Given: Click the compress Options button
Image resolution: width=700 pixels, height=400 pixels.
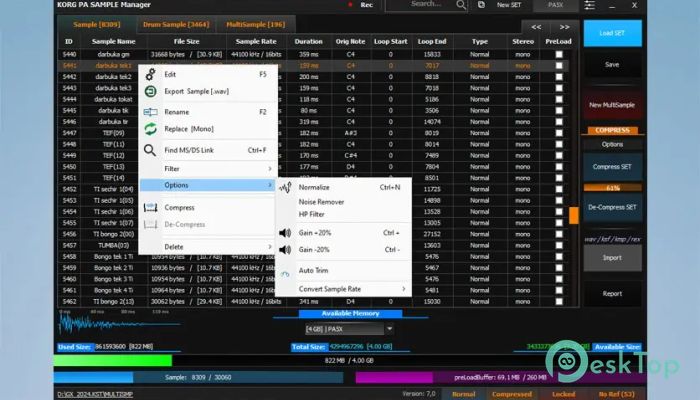Looking at the screenshot, I should [x=612, y=145].
